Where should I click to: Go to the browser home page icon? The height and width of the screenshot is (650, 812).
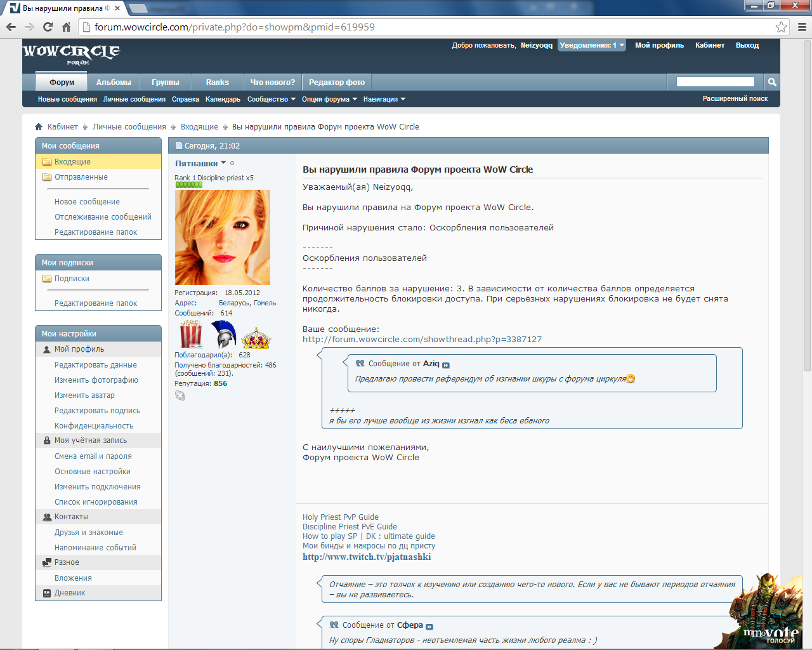click(x=66, y=27)
